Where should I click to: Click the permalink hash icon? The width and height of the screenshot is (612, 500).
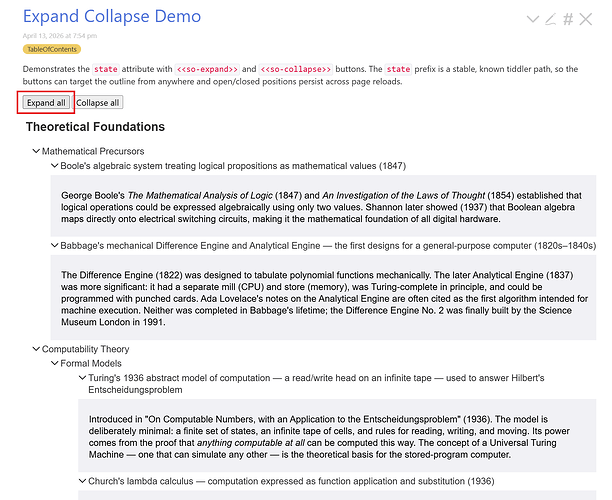[x=568, y=19]
